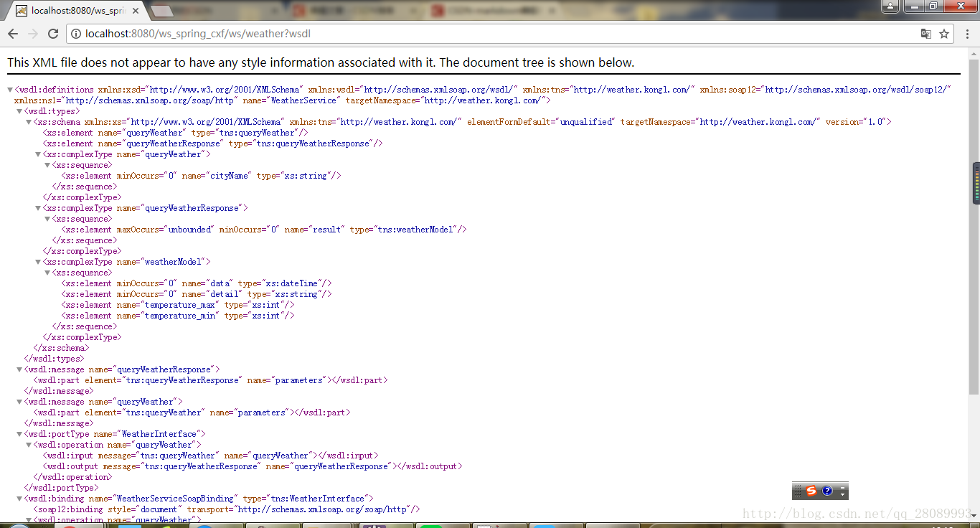Collapse xs:sequence containing cityName element

click(x=48, y=165)
